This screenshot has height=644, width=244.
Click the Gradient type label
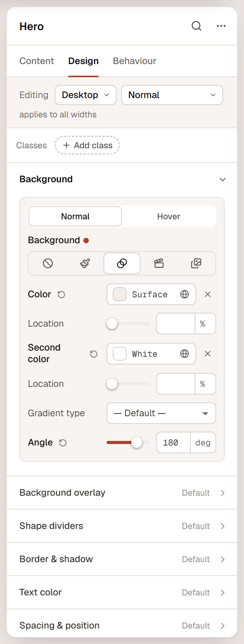click(56, 413)
